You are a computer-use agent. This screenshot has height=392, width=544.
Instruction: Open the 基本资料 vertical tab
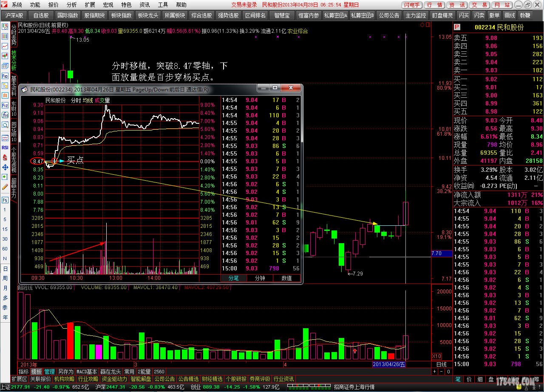14,86
